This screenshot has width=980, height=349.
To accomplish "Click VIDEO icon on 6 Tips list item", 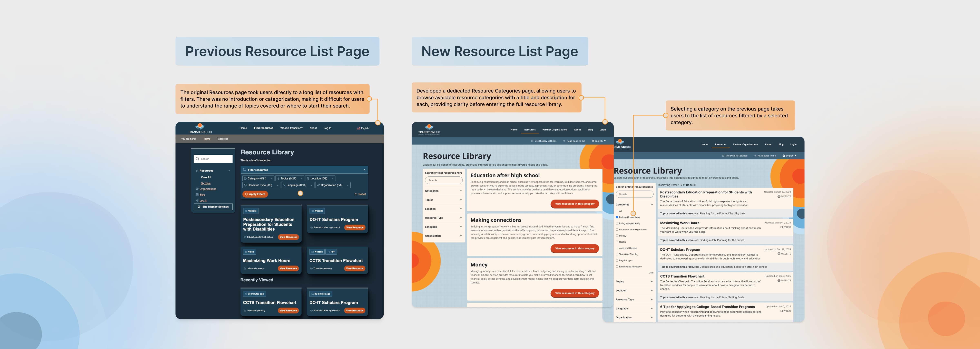I will tap(782, 311).
